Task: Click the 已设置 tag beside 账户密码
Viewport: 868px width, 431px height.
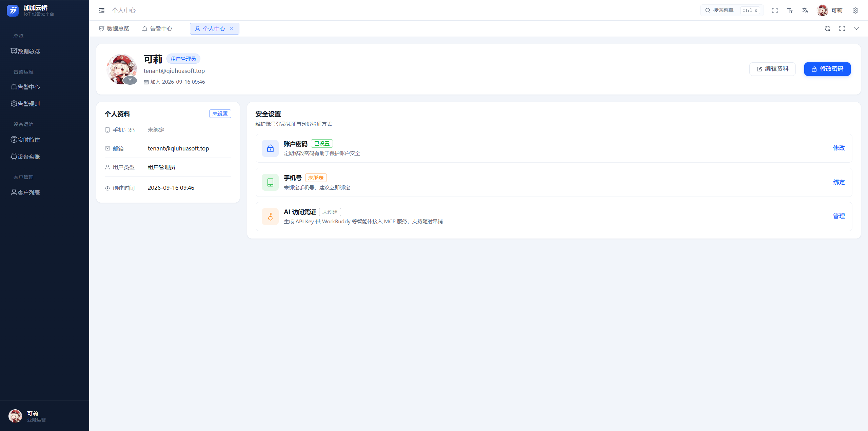Action: click(x=322, y=144)
